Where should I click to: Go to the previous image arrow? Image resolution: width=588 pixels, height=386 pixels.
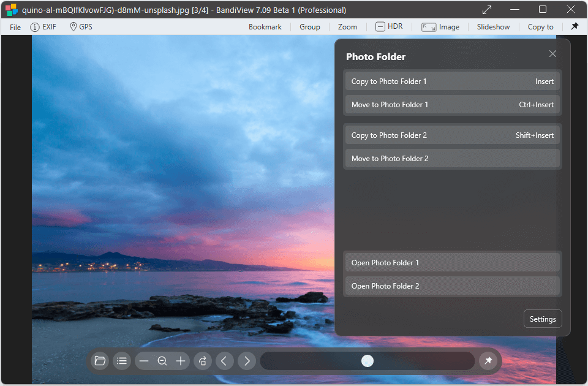[x=224, y=361]
